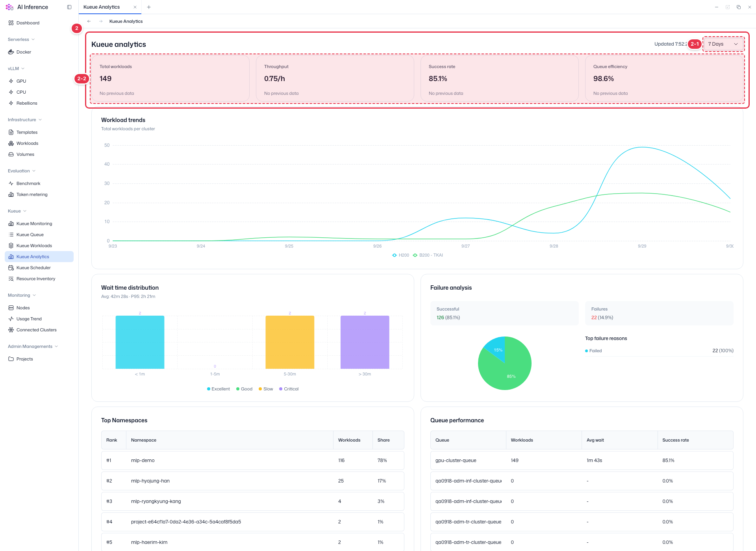Go back with the left arrow
The image size is (756, 551).
(89, 21)
